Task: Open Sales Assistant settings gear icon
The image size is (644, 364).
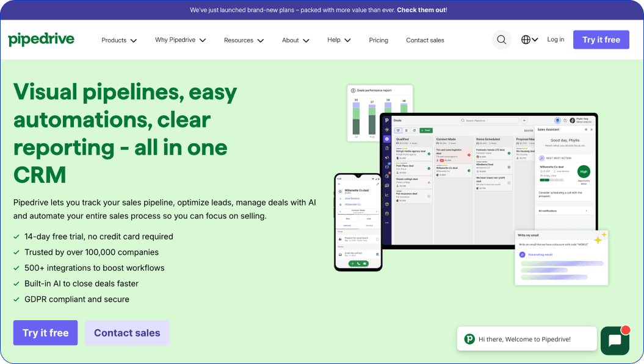Action: pos(586,129)
